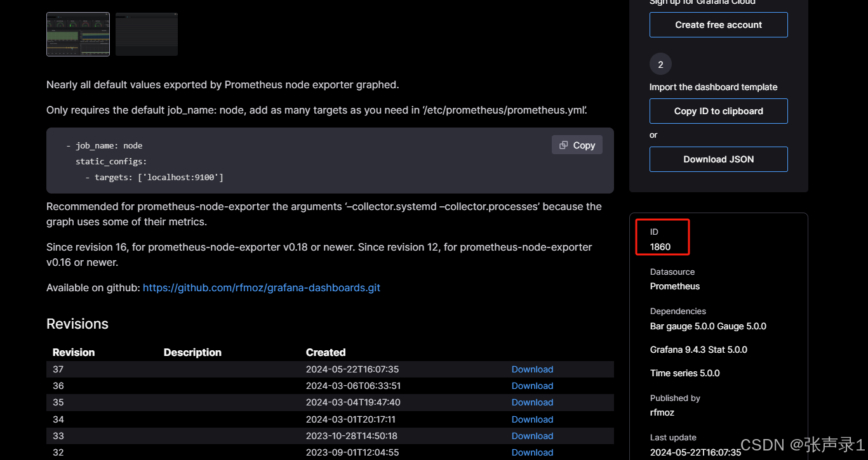Download revision 33
The image size is (868, 460).
click(x=532, y=436)
